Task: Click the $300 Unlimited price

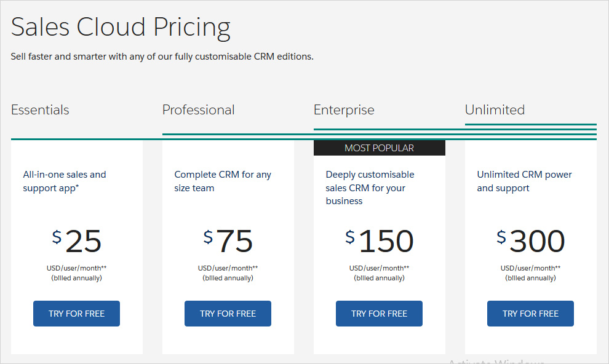Action: [x=530, y=241]
